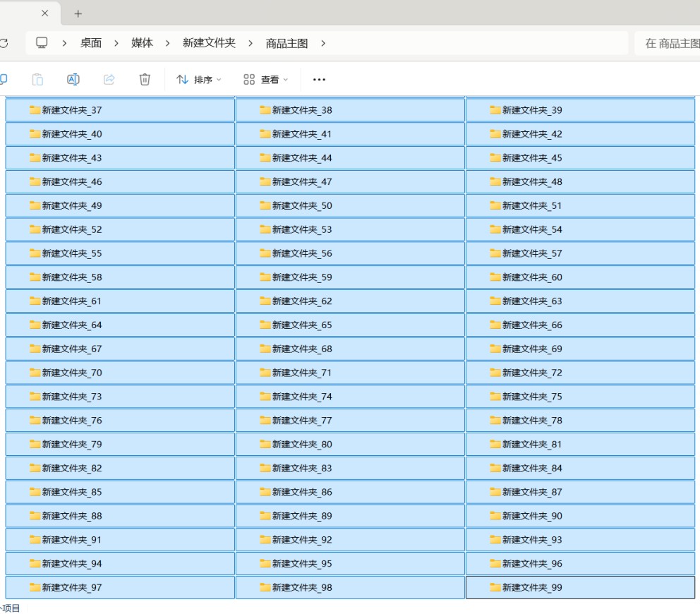Click the This PC monitor icon
This screenshot has width=700, height=614.
click(42, 43)
